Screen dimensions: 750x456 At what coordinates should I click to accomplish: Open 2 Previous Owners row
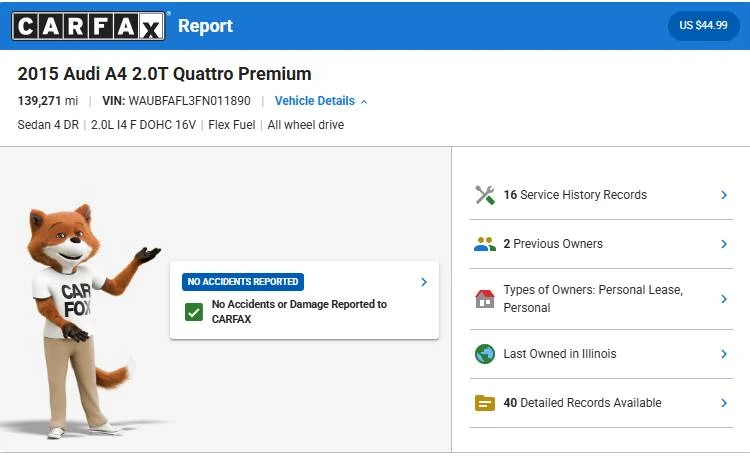[x=601, y=244]
